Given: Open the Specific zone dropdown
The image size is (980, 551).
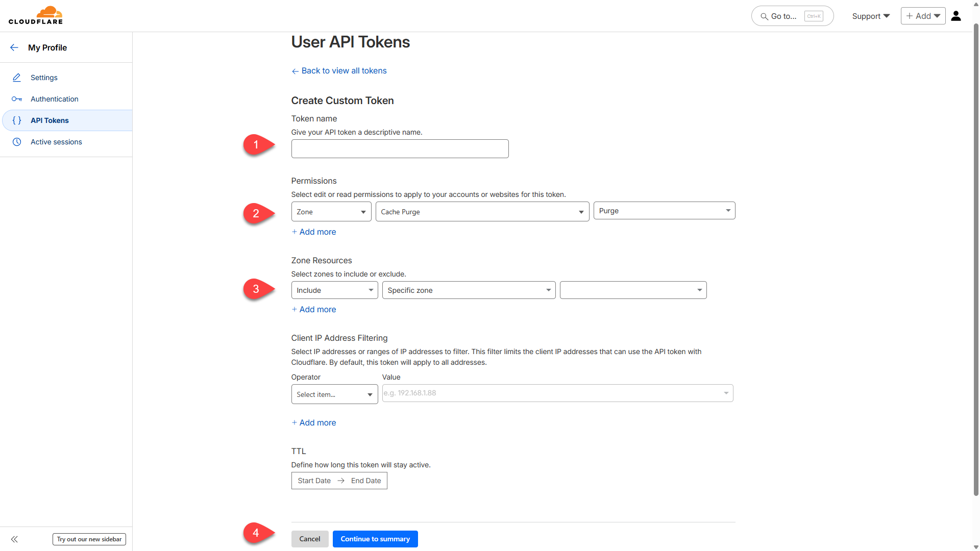Looking at the screenshot, I should [469, 290].
